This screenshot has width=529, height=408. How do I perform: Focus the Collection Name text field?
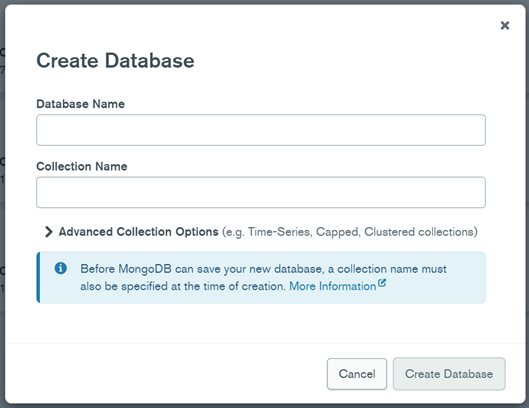[x=261, y=192]
